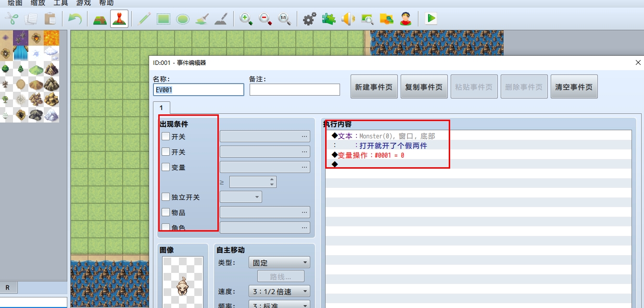
Task: Open the 绘图 menu
Action: click(15, 3)
